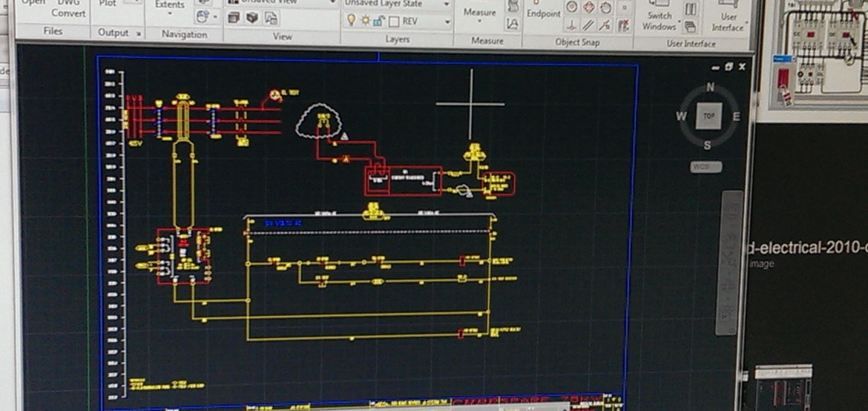Image resolution: width=868 pixels, height=411 pixels.
Task: Click the S compass direction on ViewCube
Action: coord(708,145)
